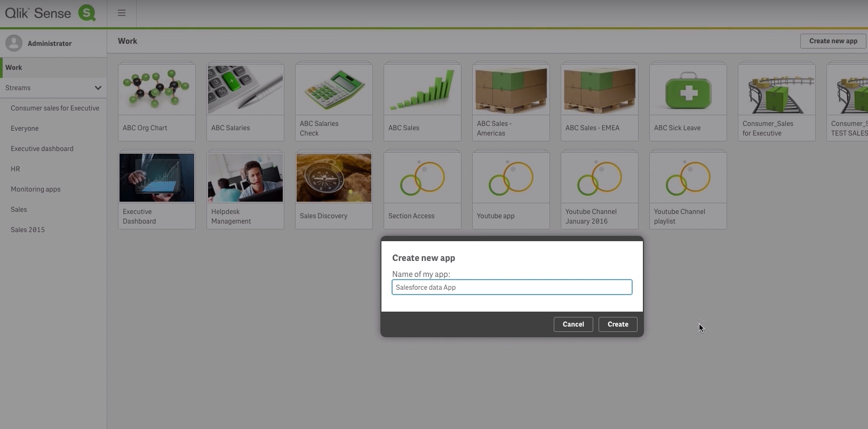Open ABC Sick Leave app
Screen dimensions: 868x429
coord(688,101)
